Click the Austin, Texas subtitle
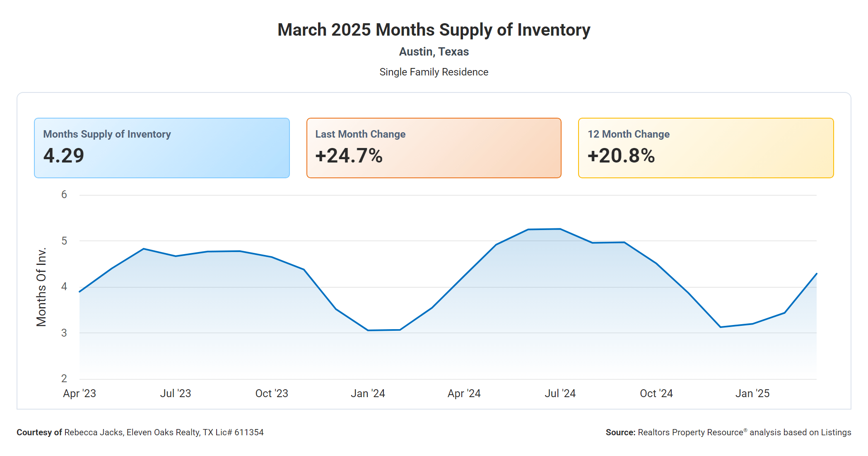Viewport: 868px width, 456px height. coord(434,52)
